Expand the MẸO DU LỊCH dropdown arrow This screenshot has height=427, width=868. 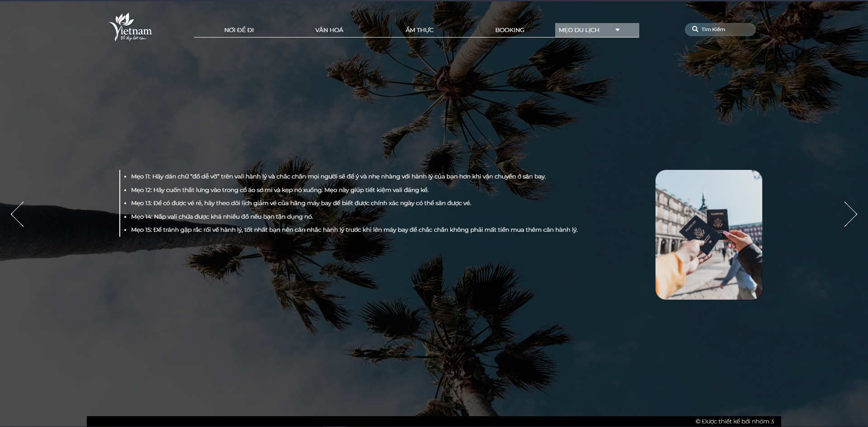618,30
